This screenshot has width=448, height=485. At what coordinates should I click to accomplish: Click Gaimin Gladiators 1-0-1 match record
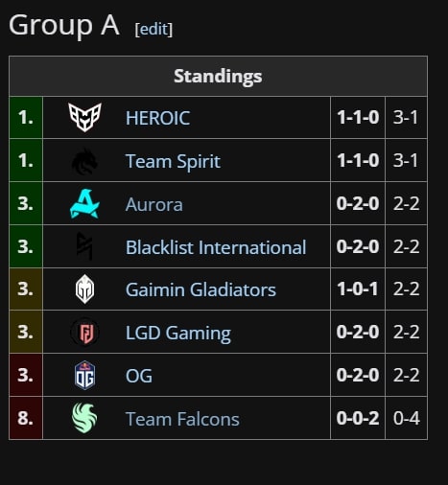coord(358,289)
